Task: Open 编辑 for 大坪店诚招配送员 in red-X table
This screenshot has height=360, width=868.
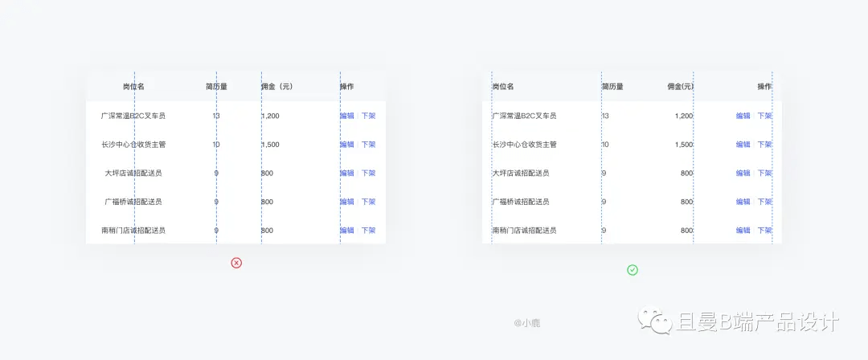Action: pyautogui.click(x=347, y=173)
